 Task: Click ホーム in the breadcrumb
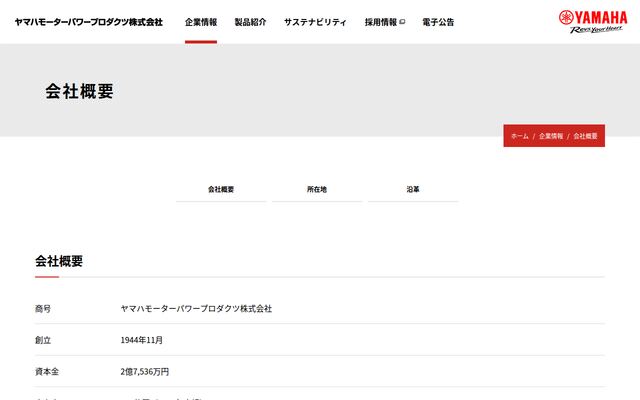click(x=520, y=136)
